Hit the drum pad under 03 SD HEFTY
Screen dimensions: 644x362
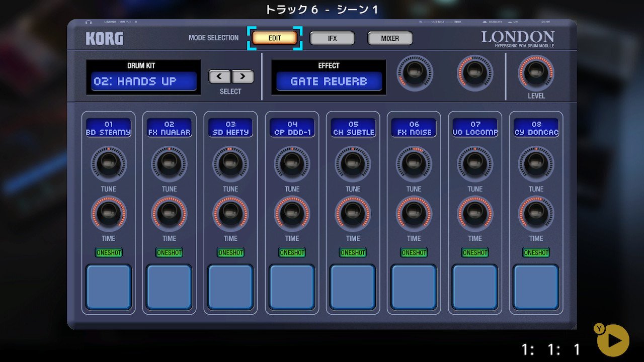tap(230, 287)
